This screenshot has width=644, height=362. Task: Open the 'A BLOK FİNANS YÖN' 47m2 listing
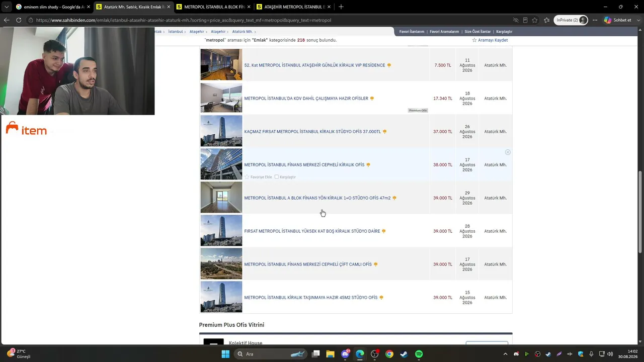(317, 198)
